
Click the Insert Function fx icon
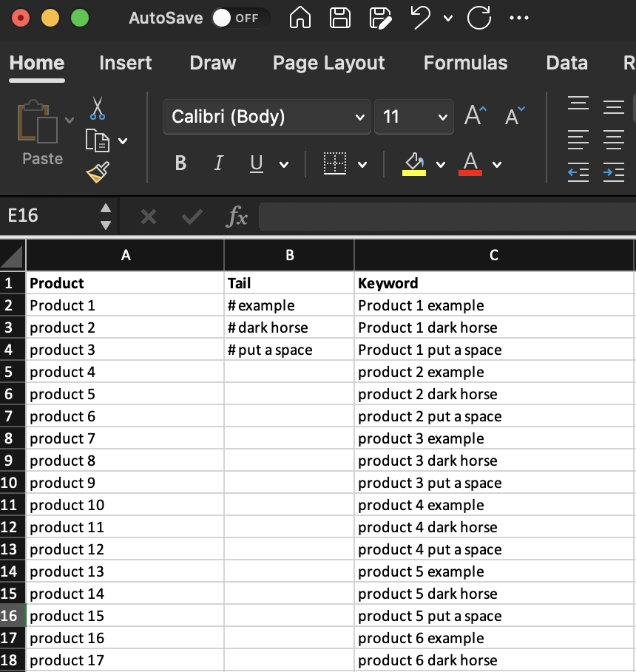(237, 217)
